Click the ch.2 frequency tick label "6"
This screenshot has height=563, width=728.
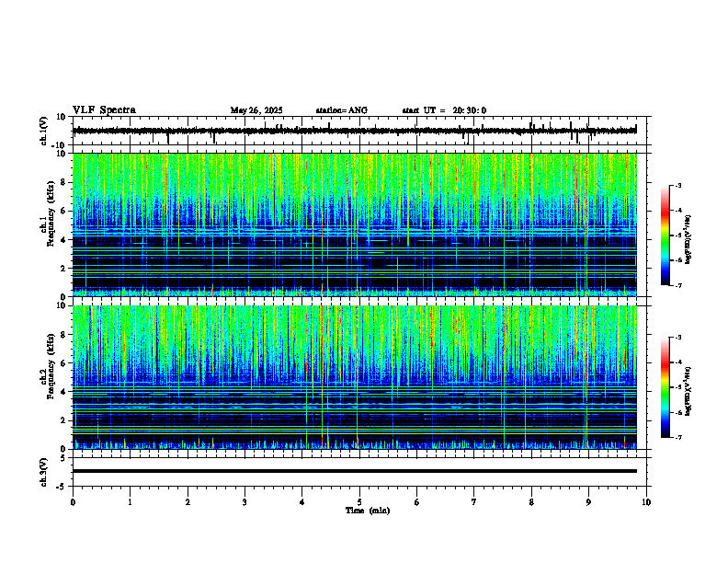coord(63,363)
